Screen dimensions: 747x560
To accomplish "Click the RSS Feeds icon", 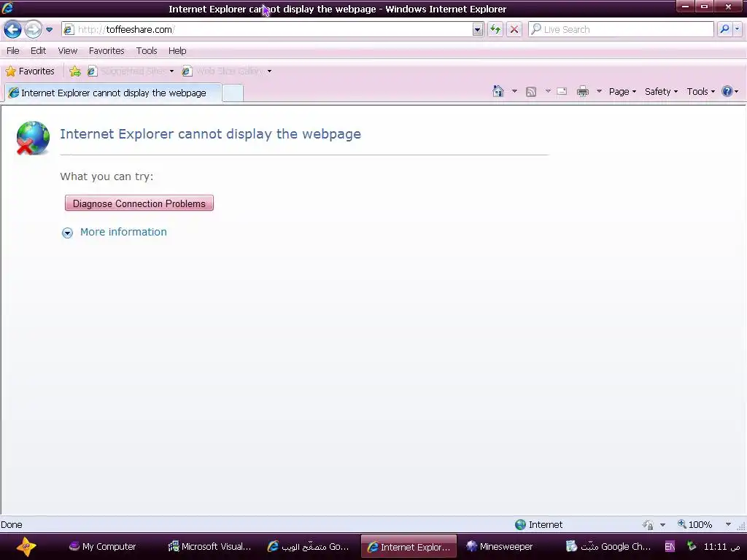I will (531, 92).
